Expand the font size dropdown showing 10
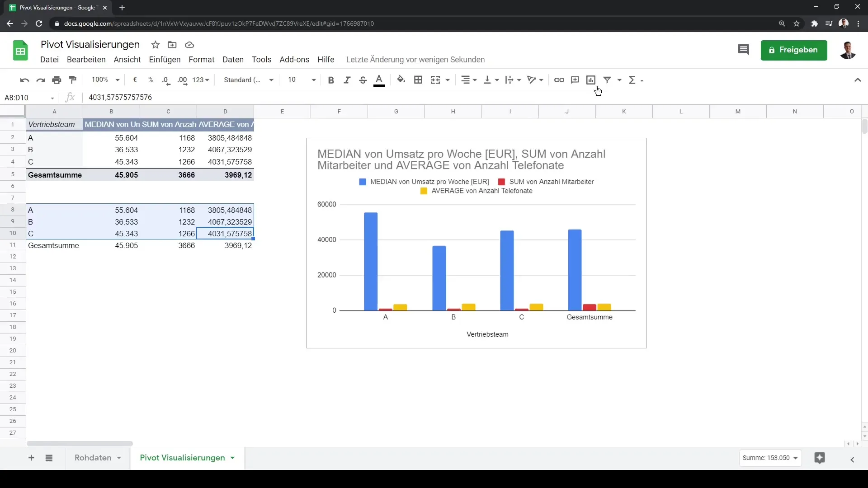 314,80
